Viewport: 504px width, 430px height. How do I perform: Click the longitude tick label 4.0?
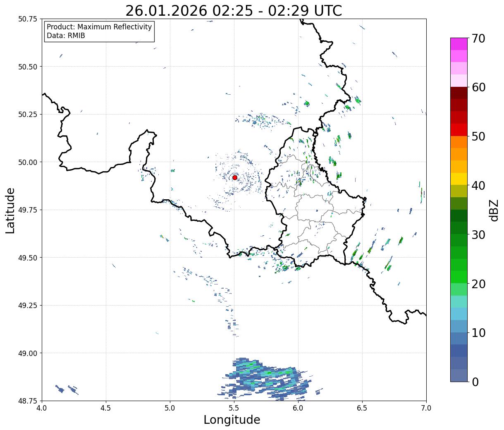pyautogui.click(x=42, y=408)
